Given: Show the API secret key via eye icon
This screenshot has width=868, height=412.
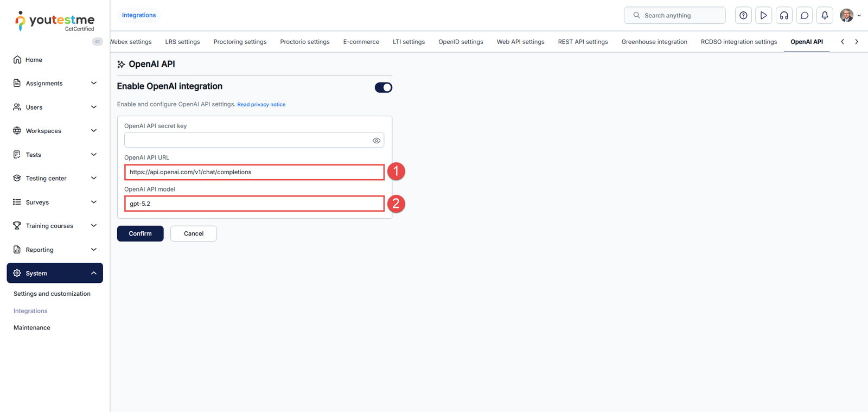Looking at the screenshot, I should tap(376, 141).
